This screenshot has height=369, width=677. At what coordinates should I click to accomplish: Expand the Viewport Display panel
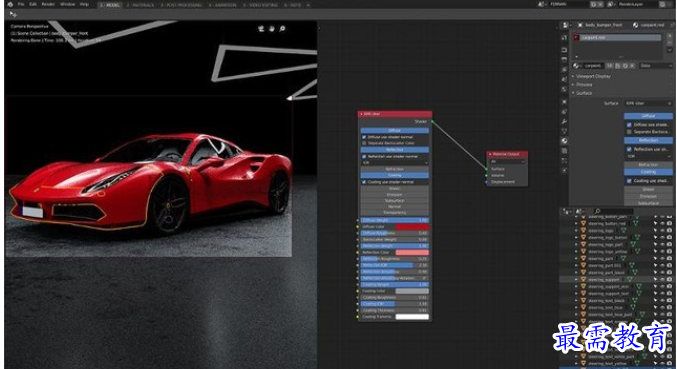click(x=593, y=76)
